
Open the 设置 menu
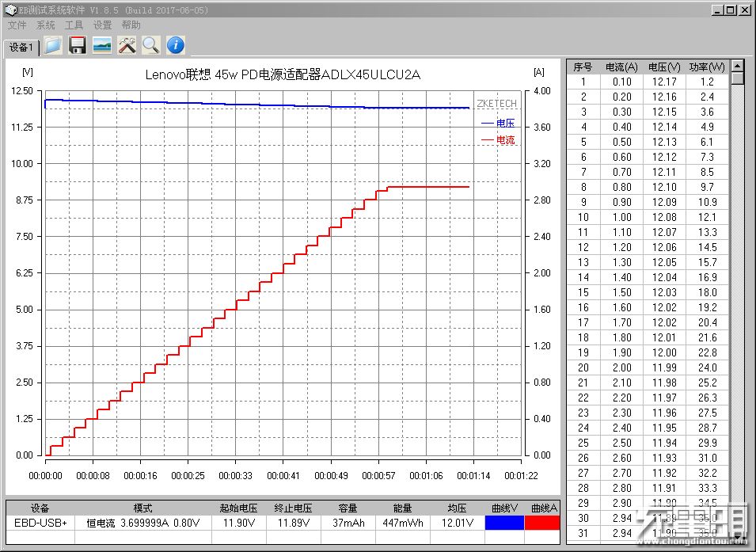pos(102,25)
